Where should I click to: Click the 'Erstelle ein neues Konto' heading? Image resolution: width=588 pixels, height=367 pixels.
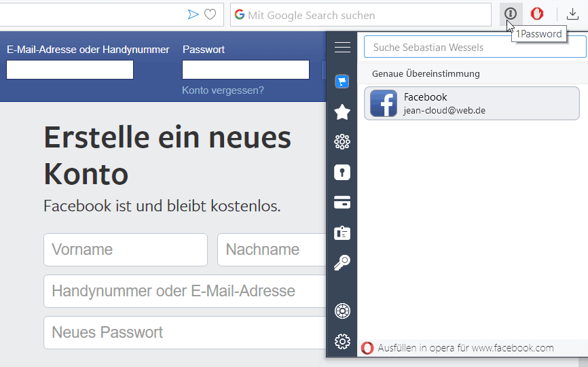167,156
